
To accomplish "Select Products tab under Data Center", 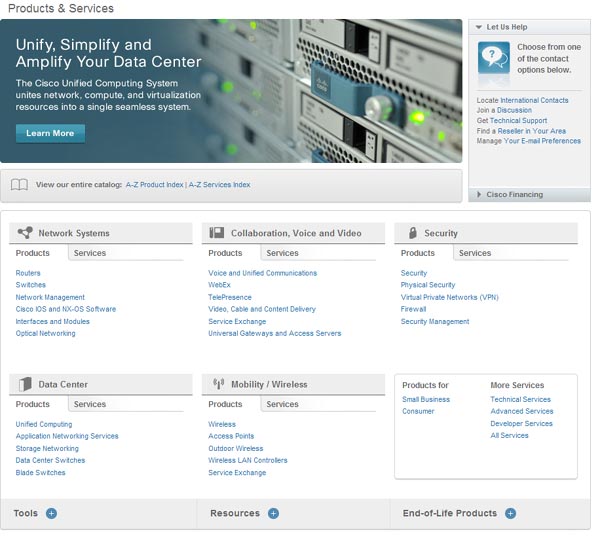I will 33,404.
